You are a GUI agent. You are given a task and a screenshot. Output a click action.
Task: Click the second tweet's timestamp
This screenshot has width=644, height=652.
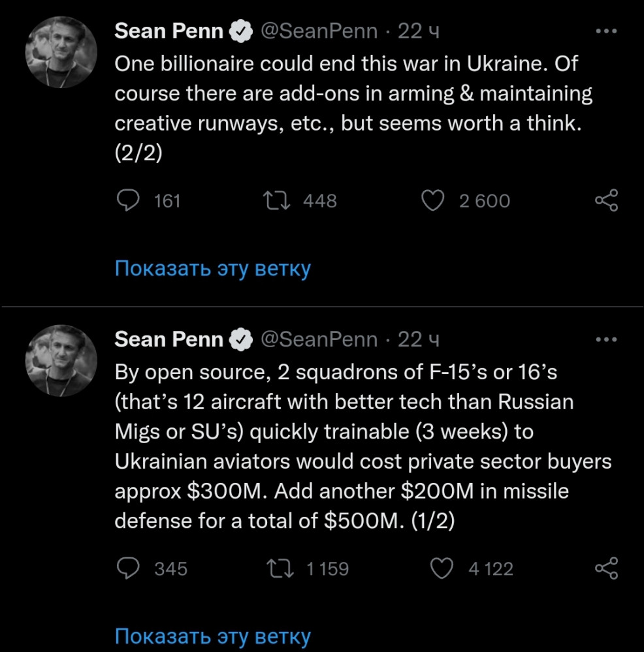click(x=419, y=339)
